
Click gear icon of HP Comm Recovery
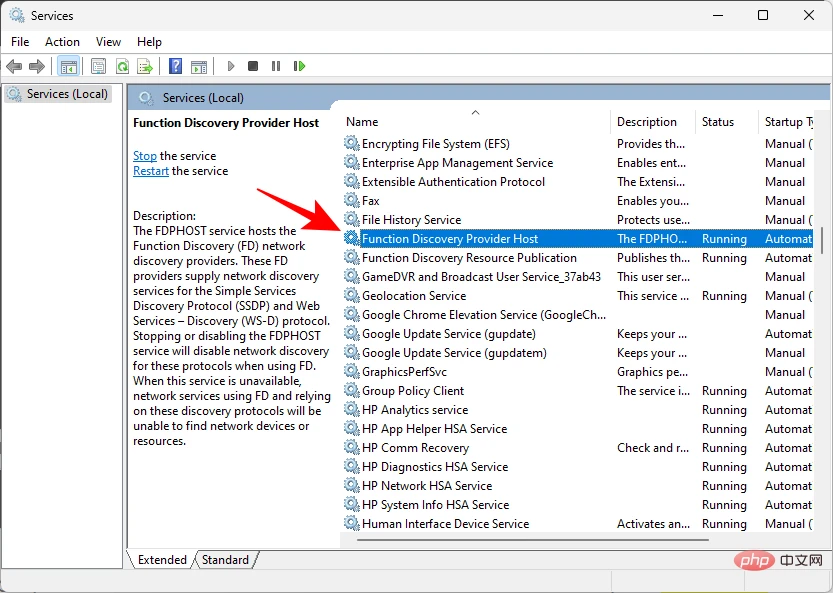click(351, 447)
